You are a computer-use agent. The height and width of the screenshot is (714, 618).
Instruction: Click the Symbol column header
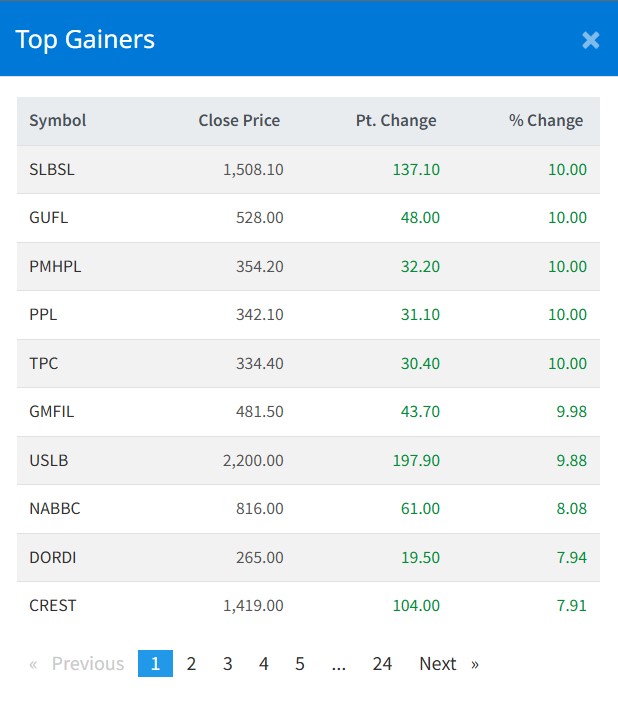58,121
